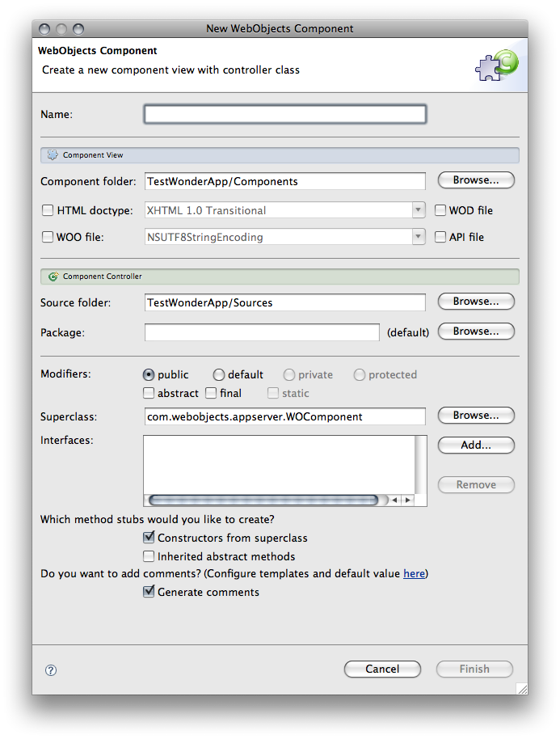The height and width of the screenshot is (739, 560).
Task: Click the help question mark icon
Action: click(51, 669)
